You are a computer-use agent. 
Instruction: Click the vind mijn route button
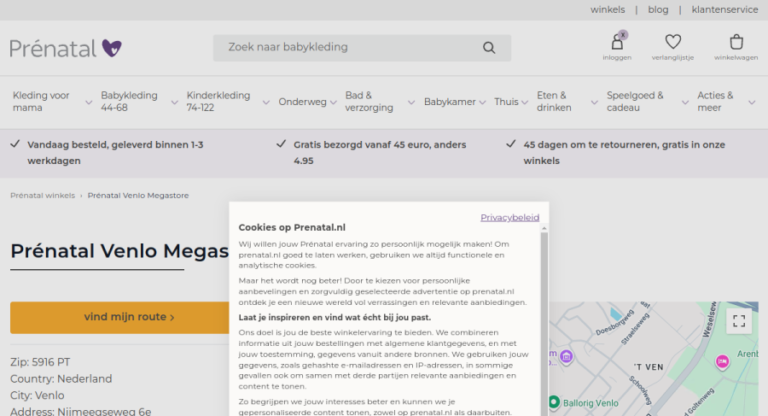click(120, 318)
